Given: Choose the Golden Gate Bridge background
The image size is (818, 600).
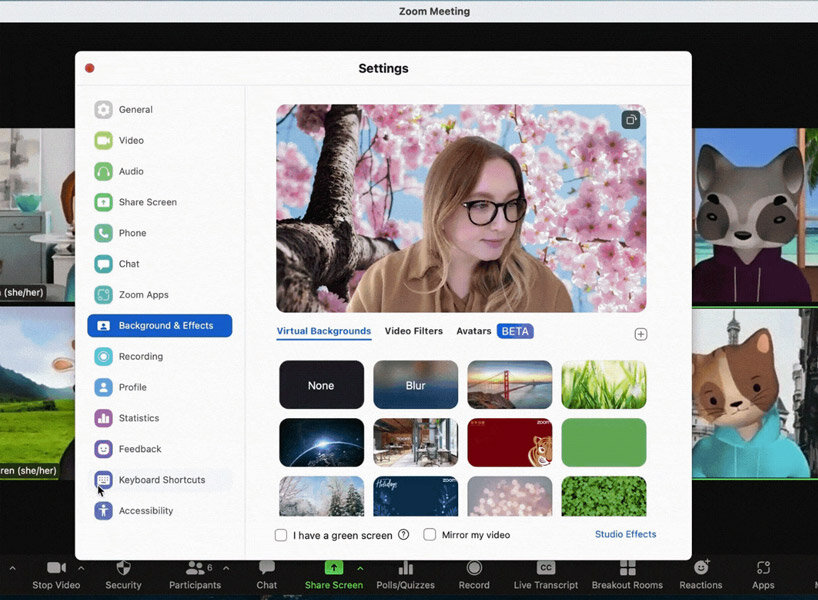Looking at the screenshot, I should (x=510, y=385).
